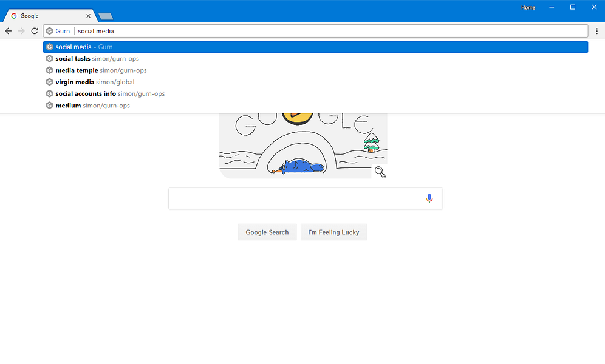Image resolution: width=605 pixels, height=364 pixels.
Task: Click the icon beside the 'virgin media' suggestion
Action: pyautogui.click(x=49, y=82)
